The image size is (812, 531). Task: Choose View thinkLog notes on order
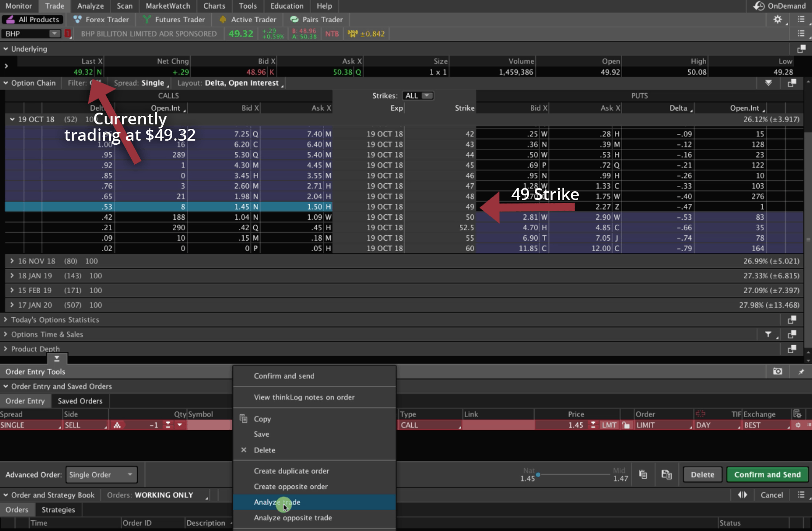click(x=314, y=398)
